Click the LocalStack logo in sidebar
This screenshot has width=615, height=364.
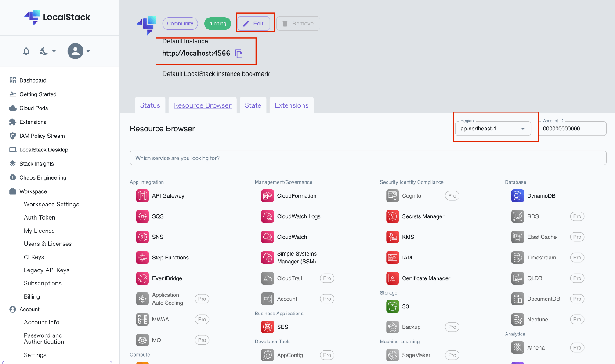pos(57,18)
